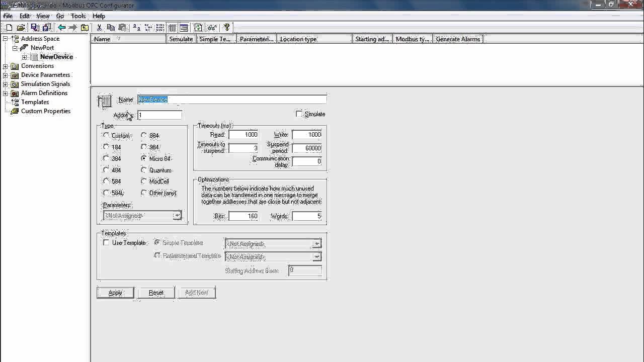Click the Custom Properties tree icon
644x362 pixels.
(x=15, y=111)
